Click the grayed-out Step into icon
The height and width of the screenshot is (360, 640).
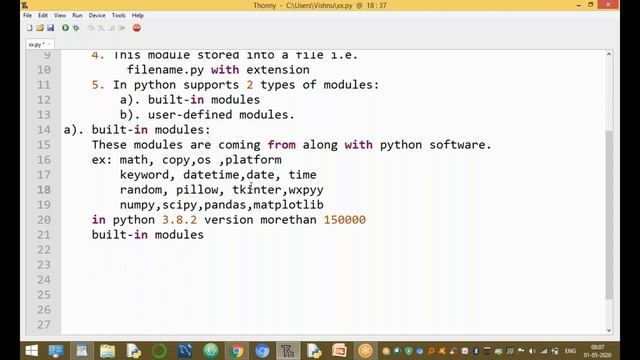pyautogui.click(x=101, y=28)
